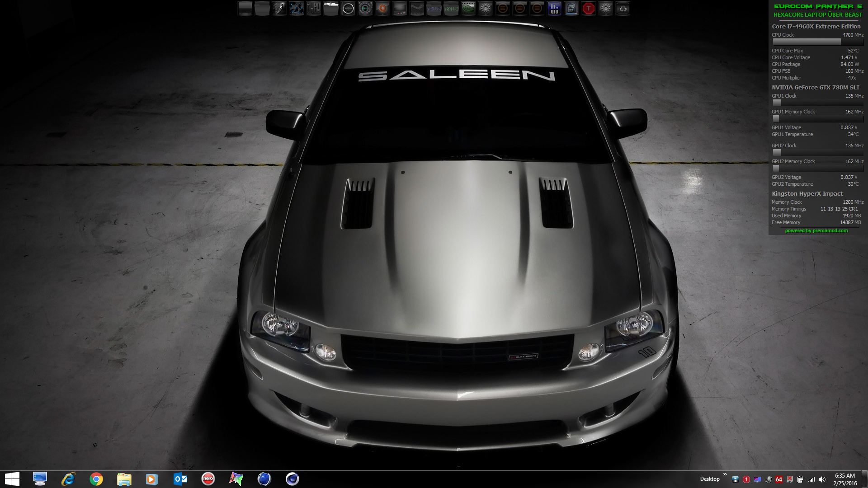Open the Recycle Bin dock icon

coord(623,9)
